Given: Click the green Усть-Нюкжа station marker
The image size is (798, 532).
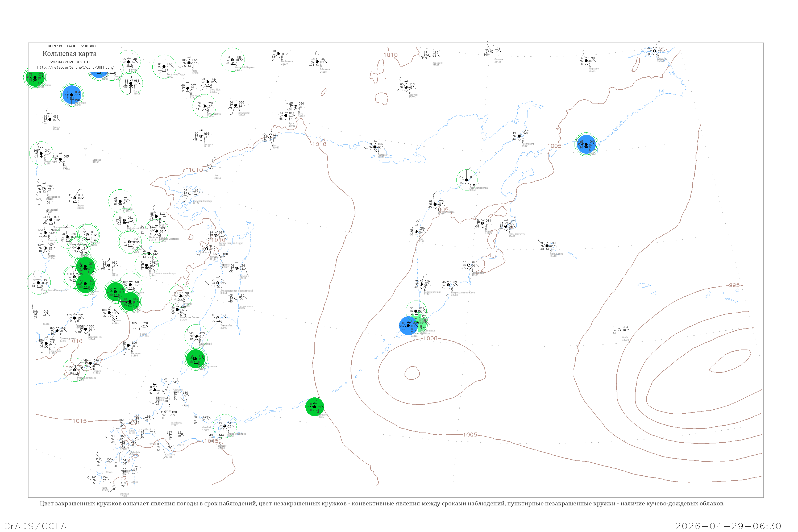Looking at the screenshot, I should coord(35,77).
